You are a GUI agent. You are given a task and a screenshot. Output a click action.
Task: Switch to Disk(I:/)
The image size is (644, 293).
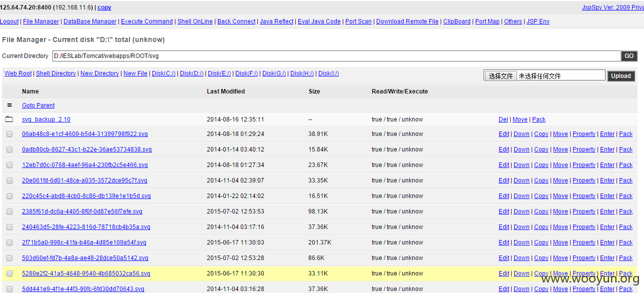pyautogui.click(x=328, y=73)
